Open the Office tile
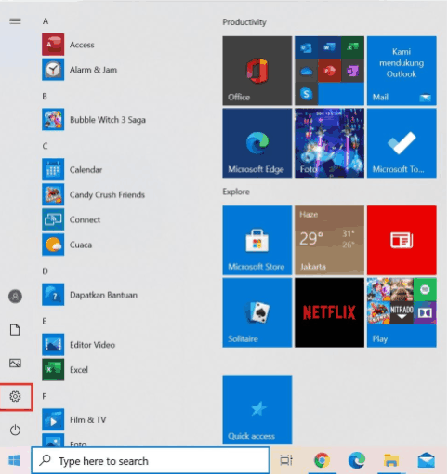 [257, 71]
